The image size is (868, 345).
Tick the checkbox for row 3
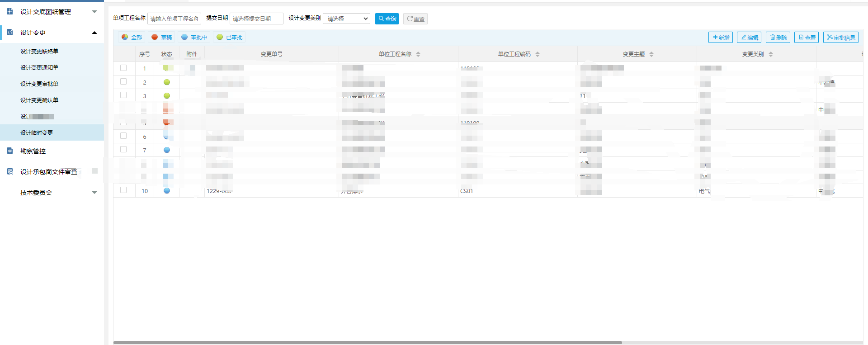click(123, 95)
